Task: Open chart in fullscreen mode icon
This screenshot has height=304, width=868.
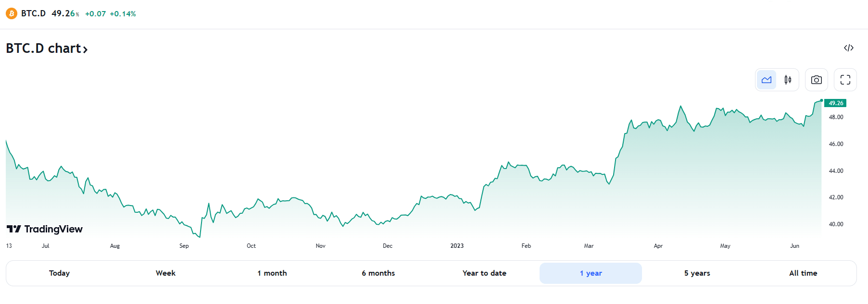Action: click(845, 80)
